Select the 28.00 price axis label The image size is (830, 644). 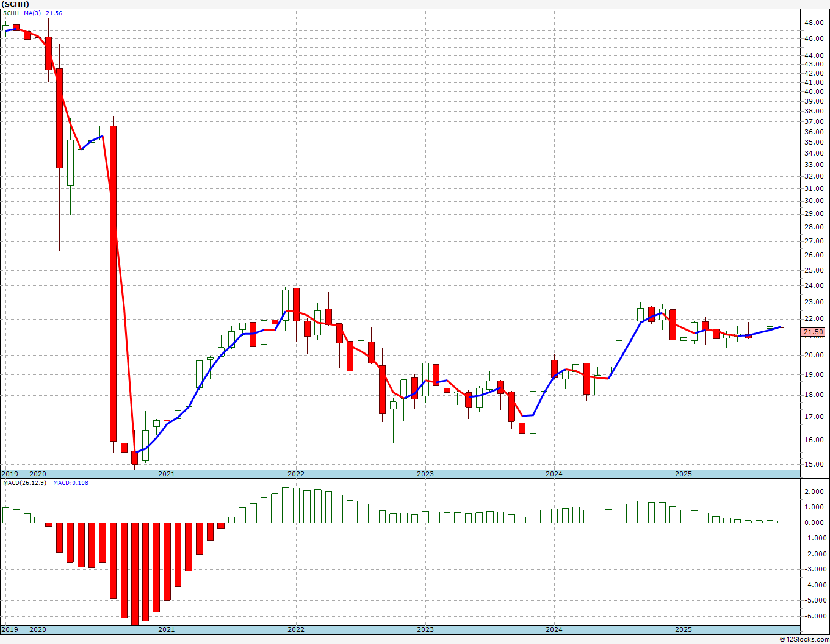tap(814, 227)
